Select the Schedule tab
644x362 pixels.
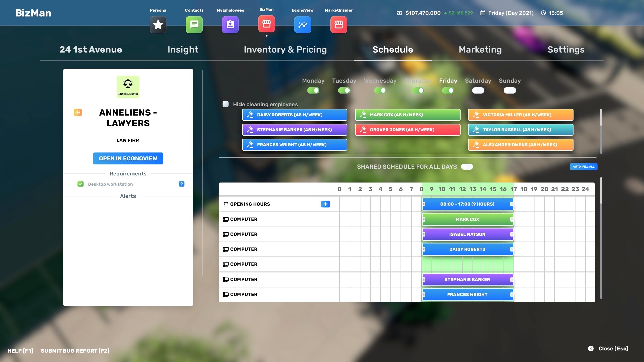(392, 50)
